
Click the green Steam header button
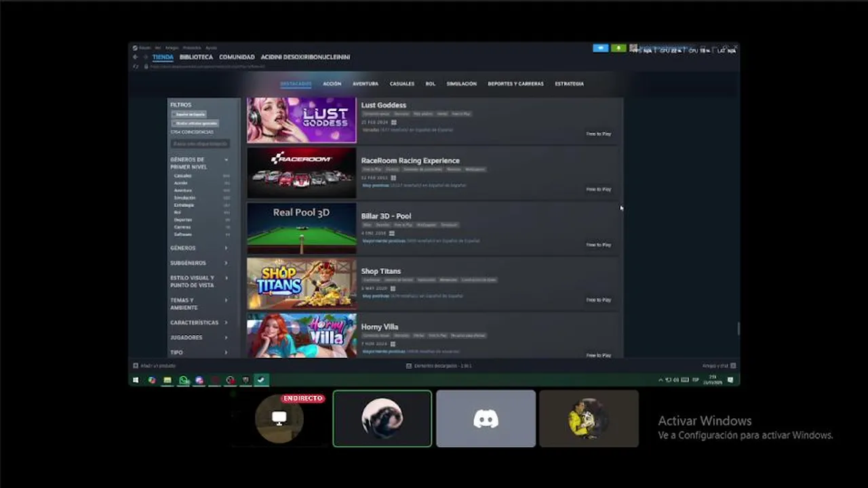[x=618, y=48]
